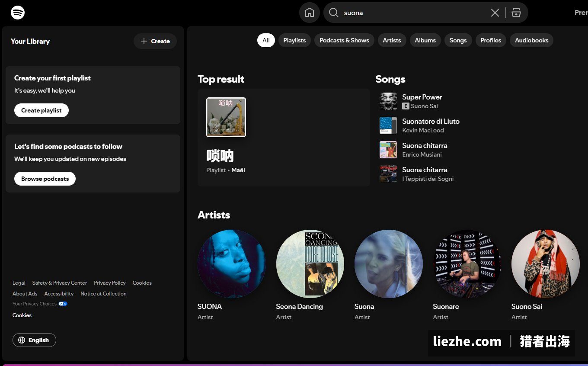
Task: Click the search box containing "suona"
Action: 426,13
